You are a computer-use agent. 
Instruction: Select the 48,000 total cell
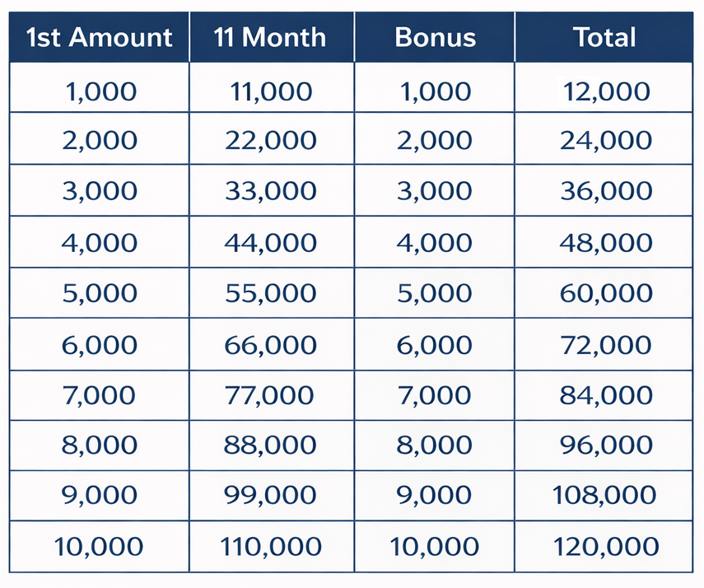click(606, 243)
